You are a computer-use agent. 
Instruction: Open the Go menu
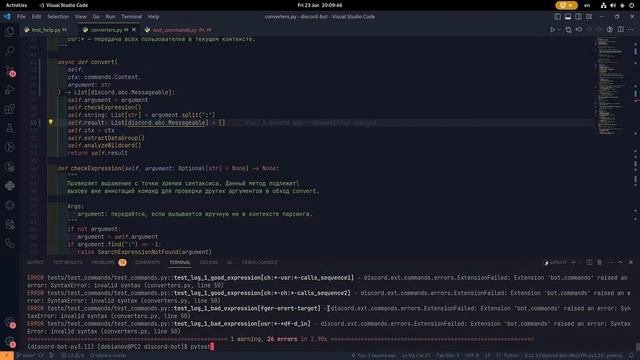pyautogui.click(x=96, y=17)
